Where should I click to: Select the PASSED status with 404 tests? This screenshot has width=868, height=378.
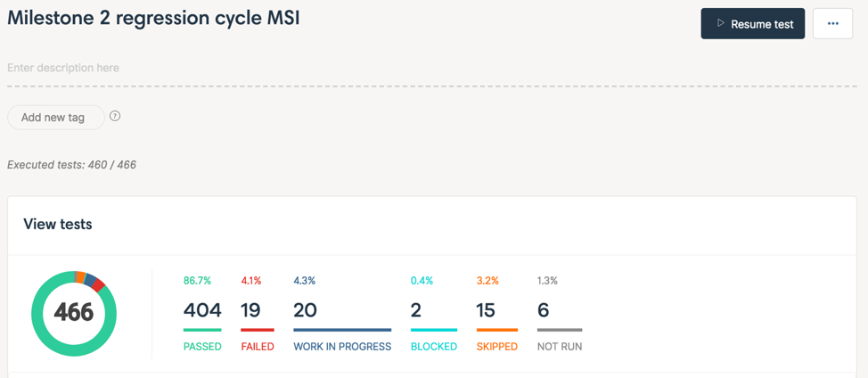[x=202, y=310]
